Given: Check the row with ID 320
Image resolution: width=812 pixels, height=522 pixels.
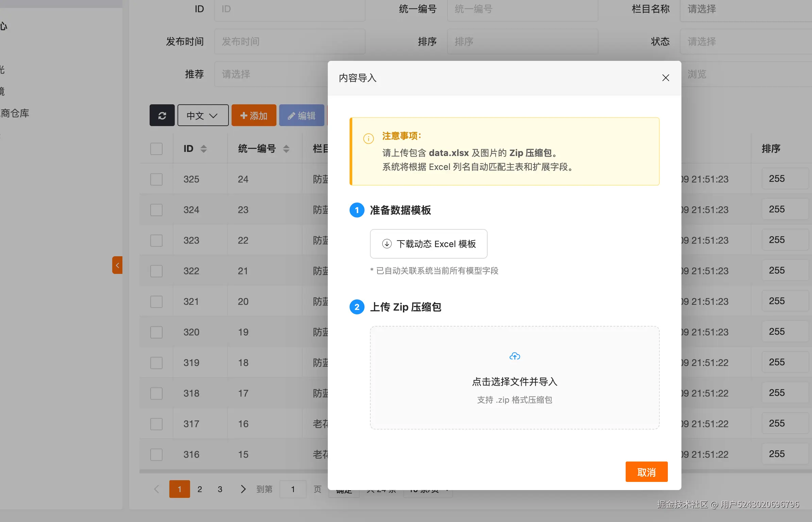Looking at the screenshot, I should click(x=156, y=332).
